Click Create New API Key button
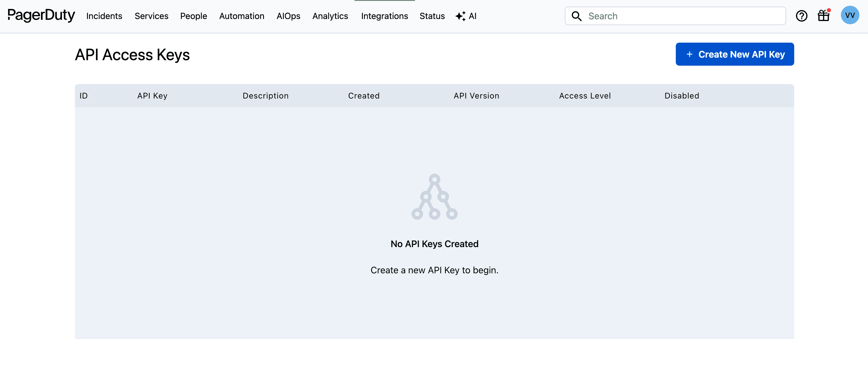This screenshot has width=868, height=379. coord(735,54)
